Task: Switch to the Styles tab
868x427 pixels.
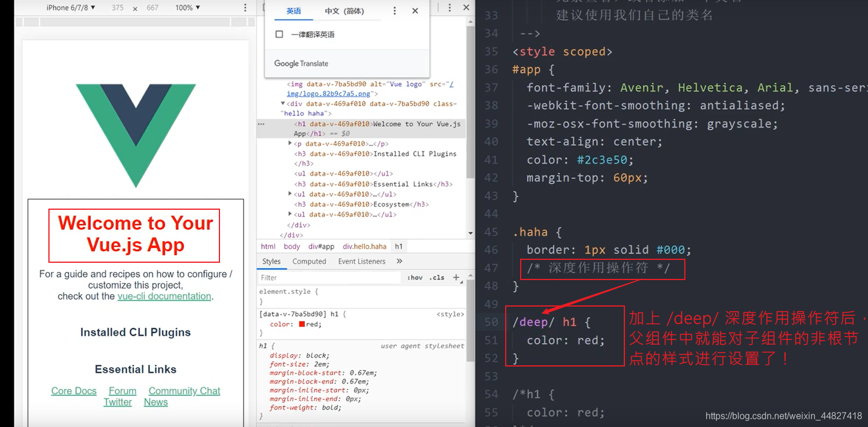Action: click(x=271, y=261)
